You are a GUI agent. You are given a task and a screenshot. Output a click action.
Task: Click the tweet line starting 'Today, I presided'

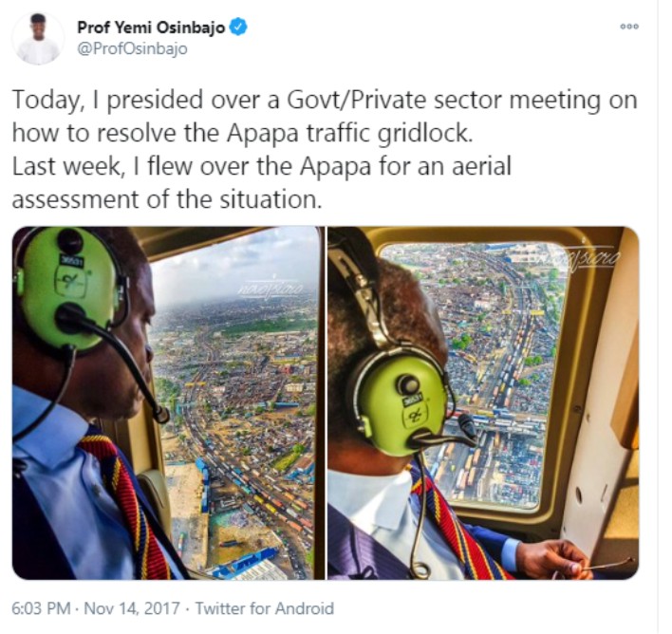point(325,100)
